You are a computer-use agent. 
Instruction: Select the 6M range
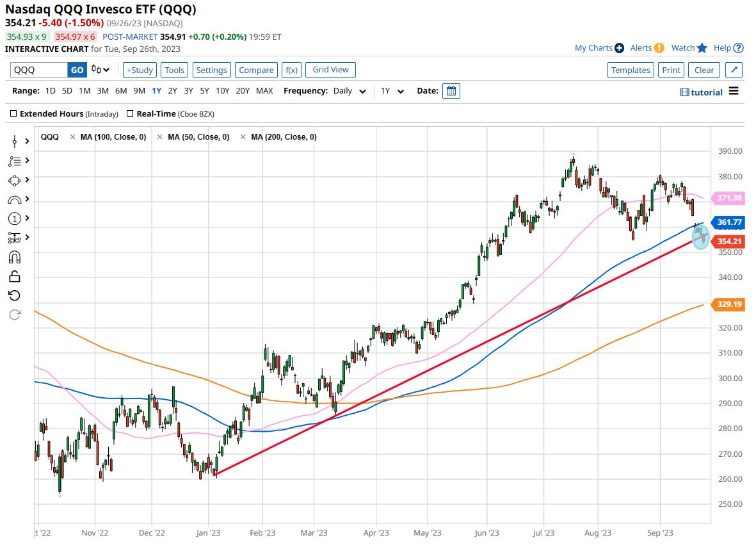(121, 91)
